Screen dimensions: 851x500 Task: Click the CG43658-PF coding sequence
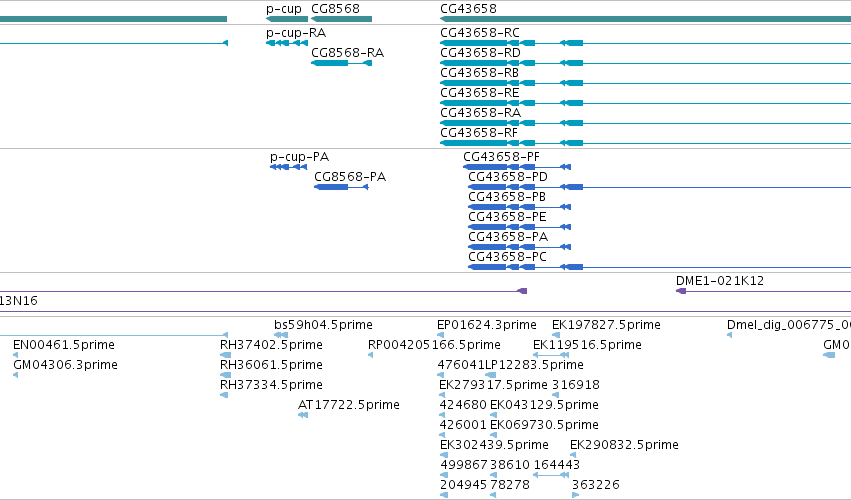501,157
